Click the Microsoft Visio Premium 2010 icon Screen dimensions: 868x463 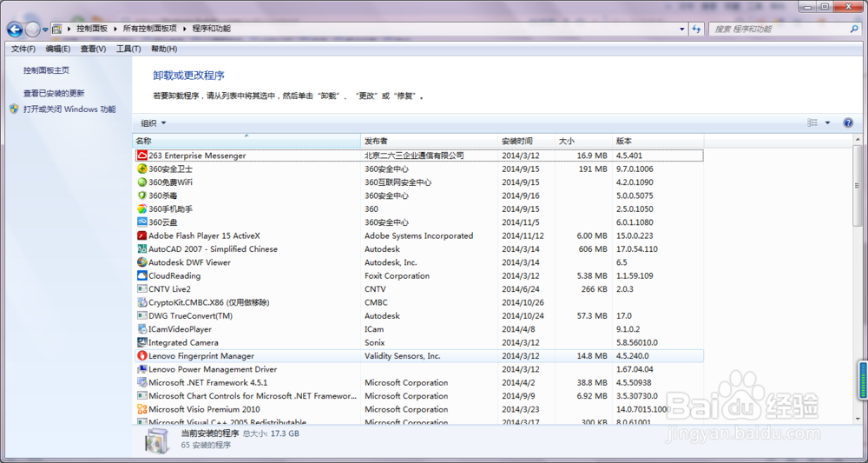tap(141, 409)
